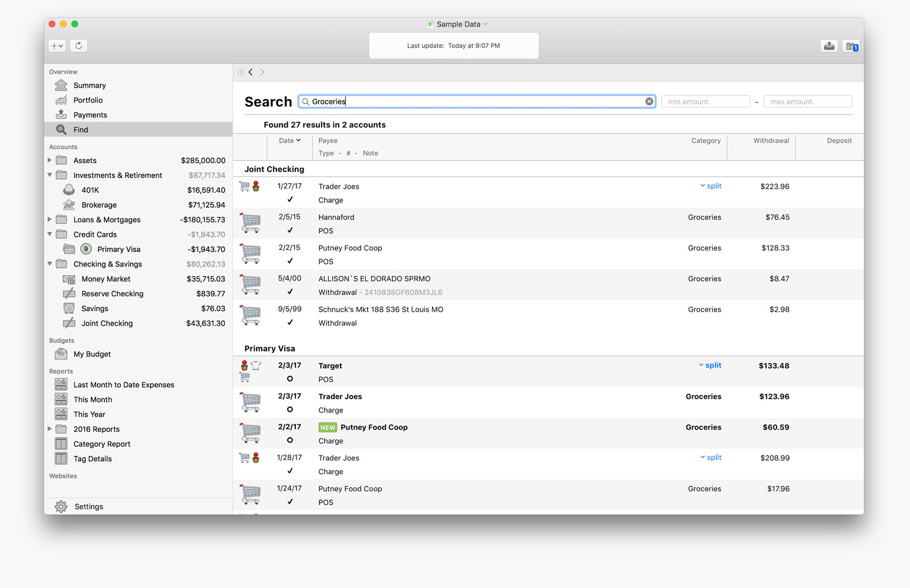Screen dimensions: 910x588
Task: Click the Summary bank icon
Action: coord(61,86)
